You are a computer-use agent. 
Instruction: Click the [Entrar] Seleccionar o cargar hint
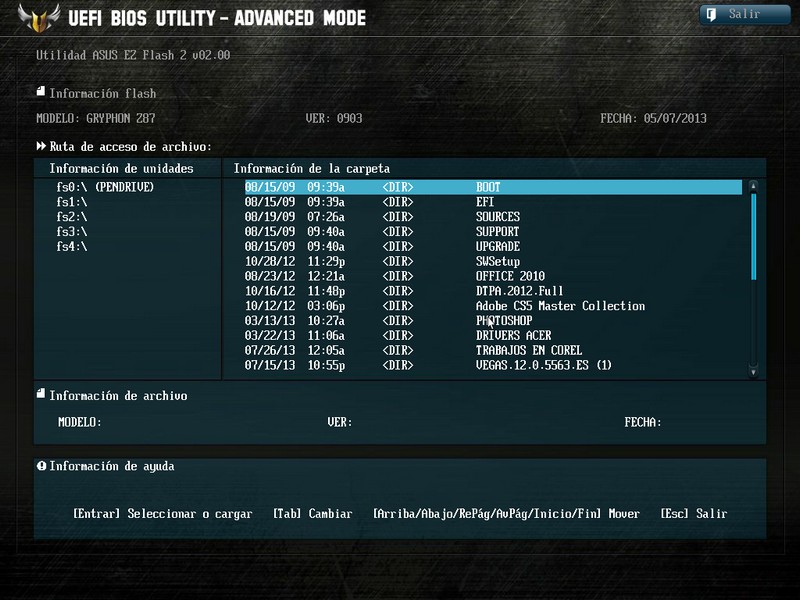(x=163, y=513)
